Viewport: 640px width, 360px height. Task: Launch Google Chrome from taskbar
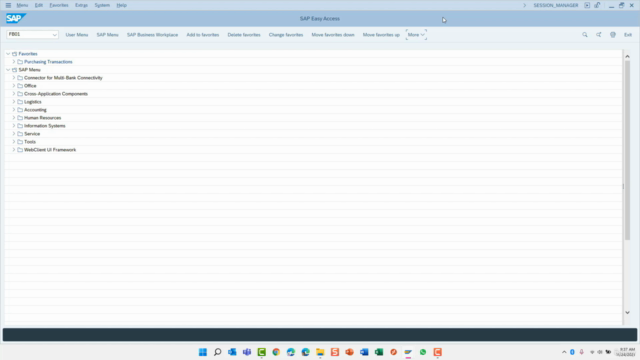point(276,352)
